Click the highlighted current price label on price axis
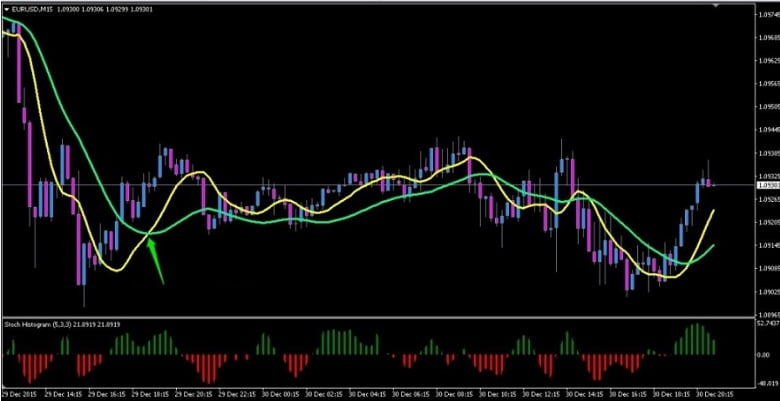 (x=768, y=185)
